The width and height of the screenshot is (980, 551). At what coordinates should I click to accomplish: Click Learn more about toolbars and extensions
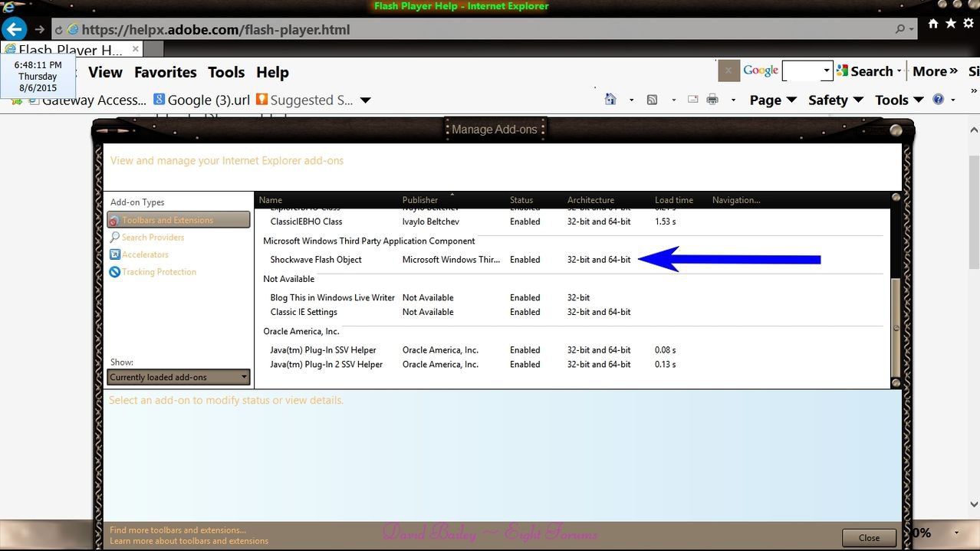coord(189,541)
